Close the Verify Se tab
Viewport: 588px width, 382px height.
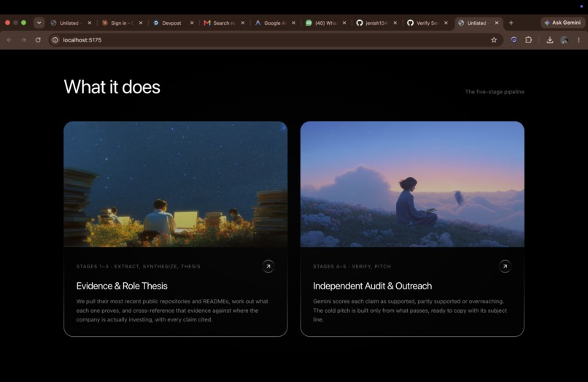[x=446, y=23]
